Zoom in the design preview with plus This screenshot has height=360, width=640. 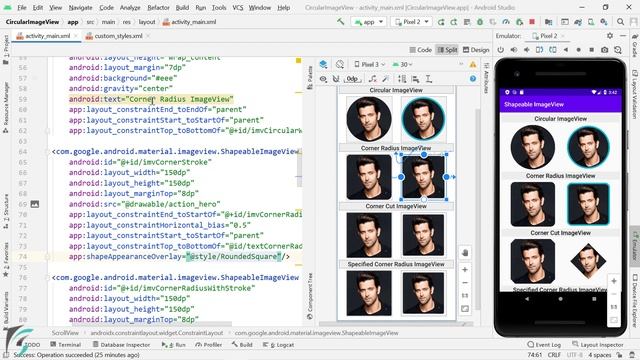465,270
